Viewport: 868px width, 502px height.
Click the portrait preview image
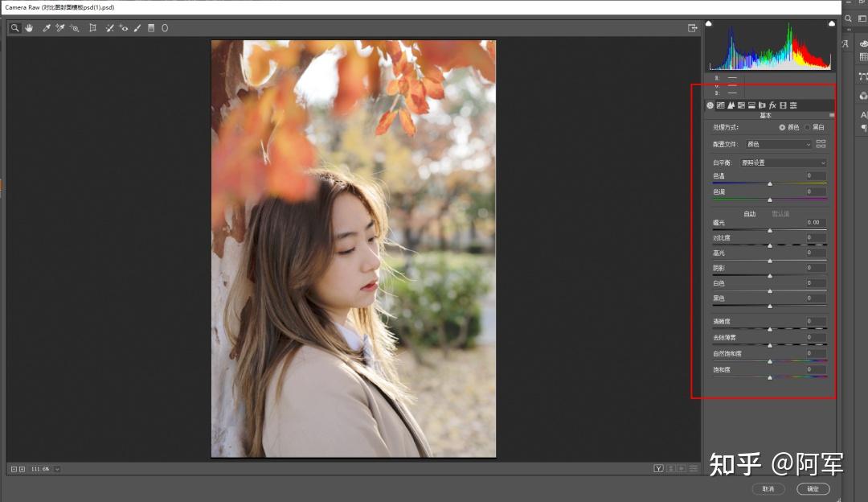(354, 249)
